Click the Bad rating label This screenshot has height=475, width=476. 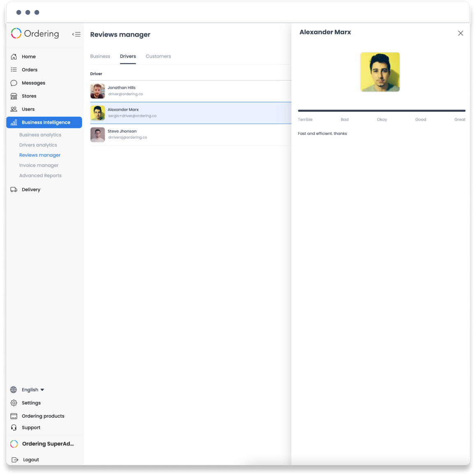(344, 119)
